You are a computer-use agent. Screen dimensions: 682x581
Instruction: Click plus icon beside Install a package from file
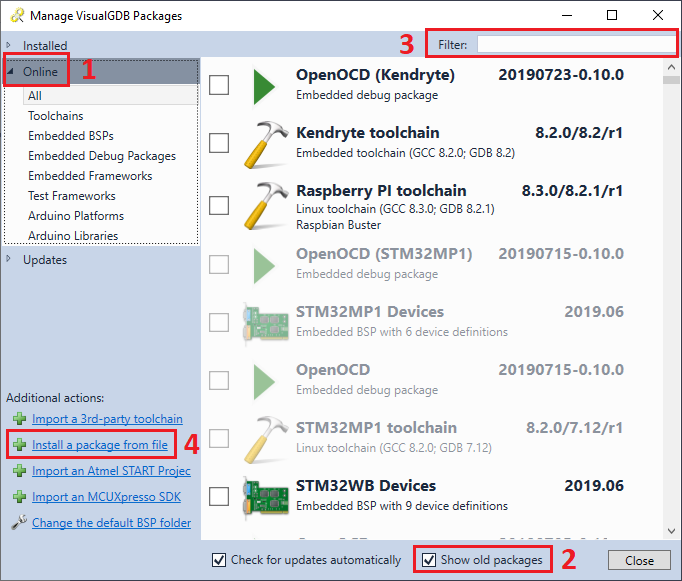19,444
